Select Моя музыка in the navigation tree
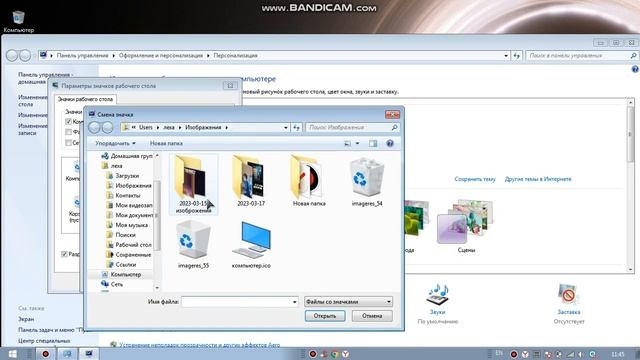The width and height of the screenshot is (640, 360). click(x=131, y=225)
